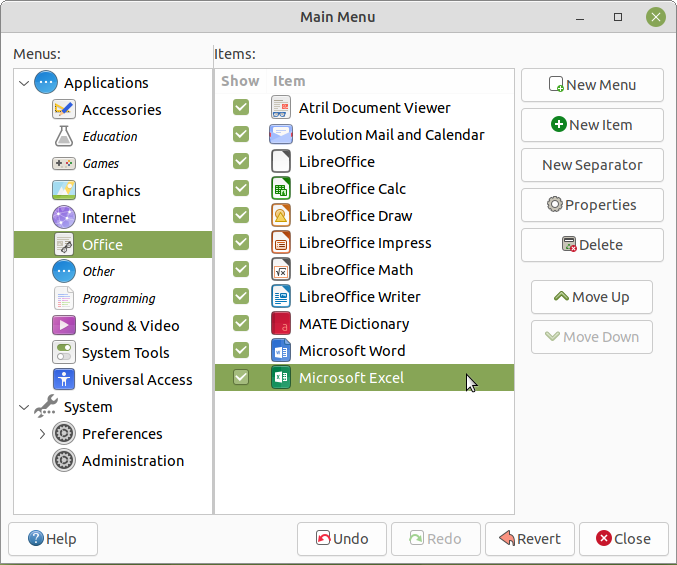Click the Internet globe icon
This screenshot has width=677, height=565.
[x=64, y=218]
